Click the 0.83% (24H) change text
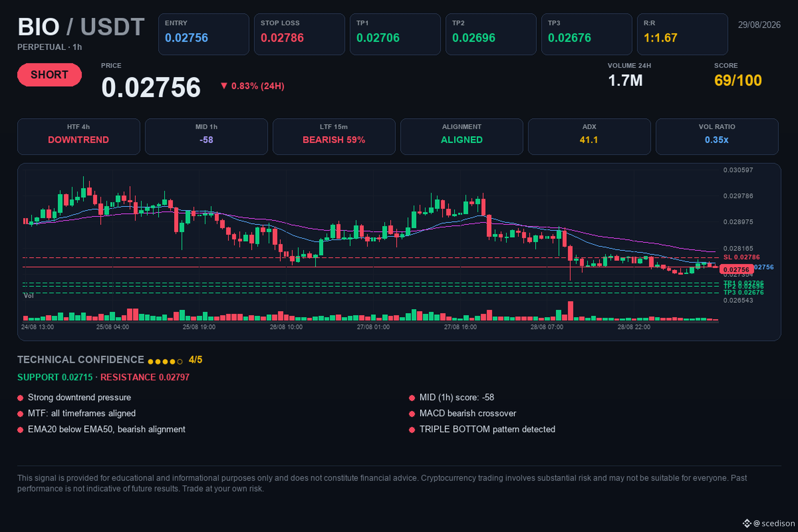The height and width of the screenshot is (532, 798). click(257, 86)
